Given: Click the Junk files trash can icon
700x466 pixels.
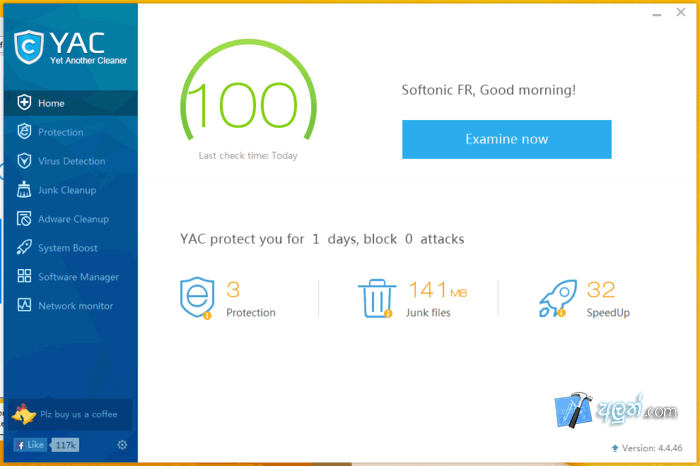Looking at the screenshot, I should (376, 299).
